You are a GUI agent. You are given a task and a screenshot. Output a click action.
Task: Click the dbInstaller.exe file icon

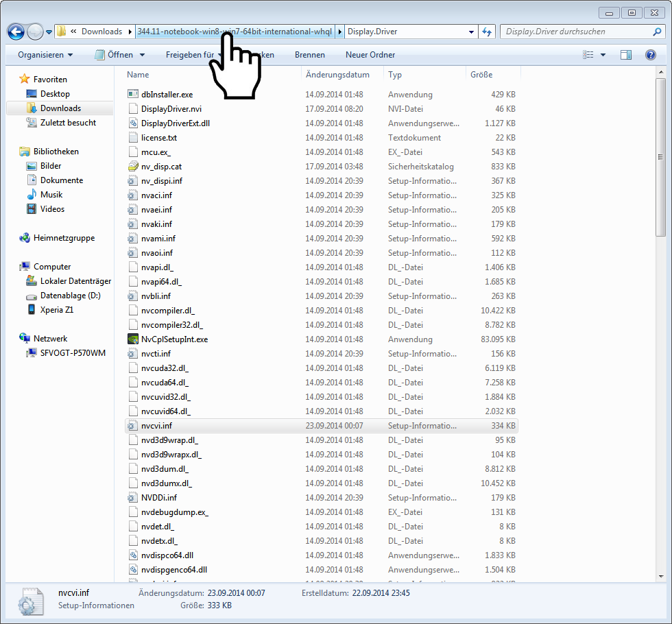pos(133,95)
